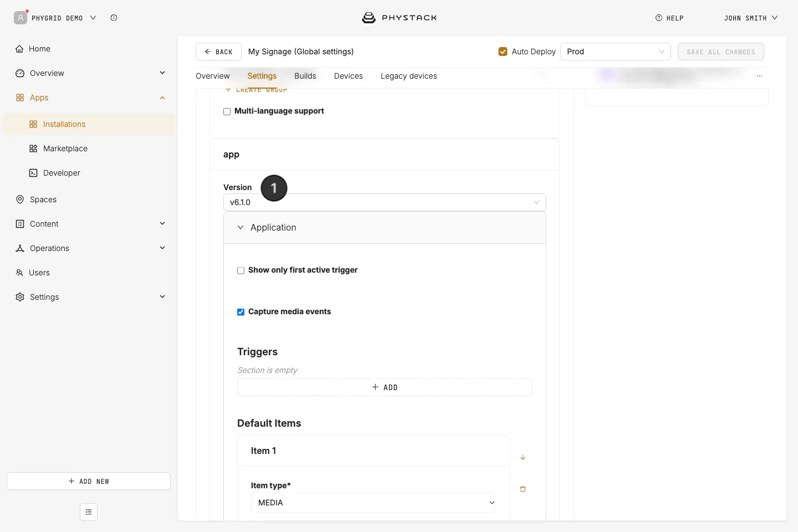Open the John Smith account menu
Viewport: 798px width, 532px height.
[x=751, y=18]
